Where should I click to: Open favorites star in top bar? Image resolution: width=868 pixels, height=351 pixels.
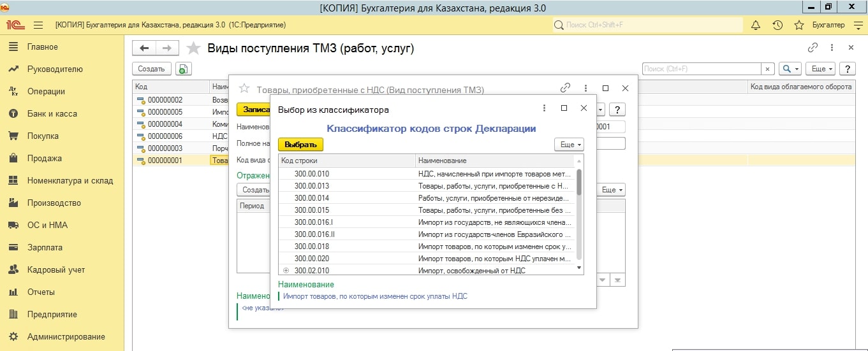click(798, 25)
